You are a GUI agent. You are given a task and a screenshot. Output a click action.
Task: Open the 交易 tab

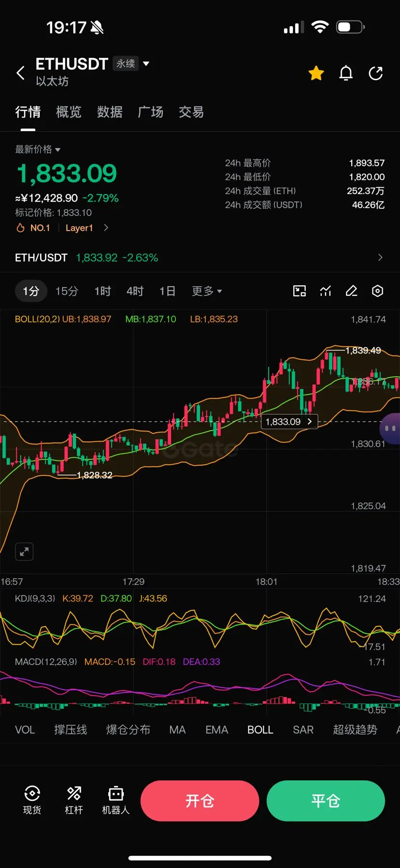click(191, 112)
